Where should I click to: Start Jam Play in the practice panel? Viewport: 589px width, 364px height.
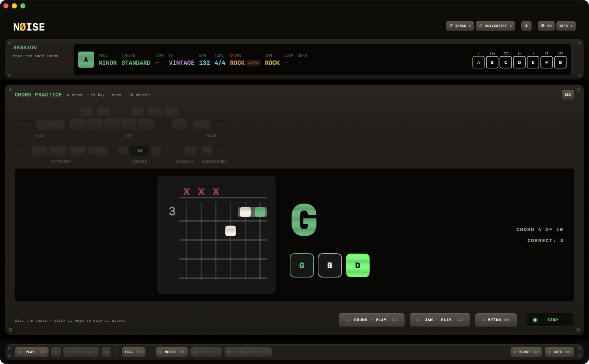tap(440, 320)
